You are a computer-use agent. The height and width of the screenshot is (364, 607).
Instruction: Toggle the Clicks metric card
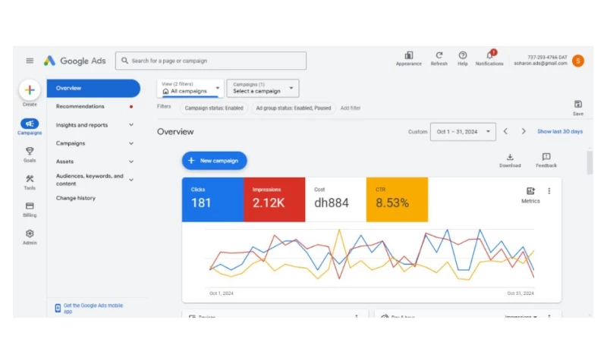pos(212,199)
